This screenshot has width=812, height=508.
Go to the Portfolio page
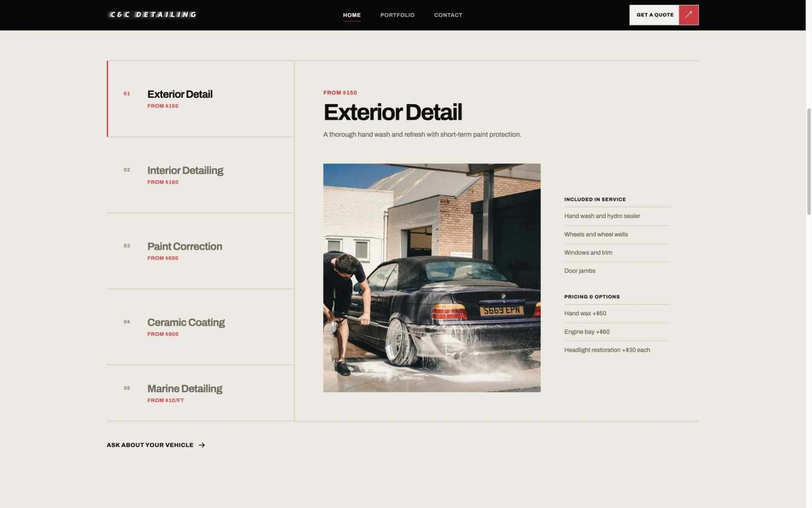pyautogui.click(x=397, y=15)
